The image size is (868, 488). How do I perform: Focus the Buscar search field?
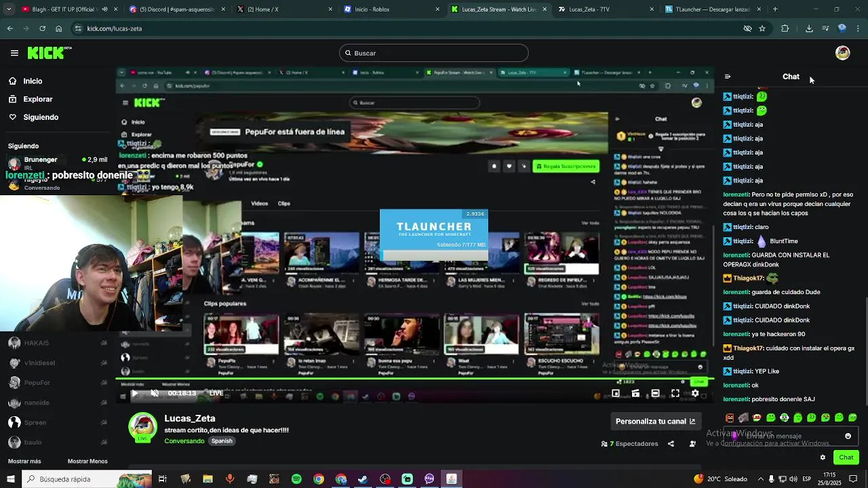[x=434, y=53]
